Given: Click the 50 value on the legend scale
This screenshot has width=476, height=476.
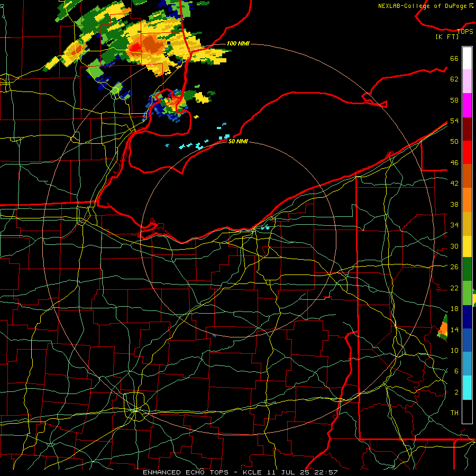Looking at the screenshot, I should coord(454,141).
